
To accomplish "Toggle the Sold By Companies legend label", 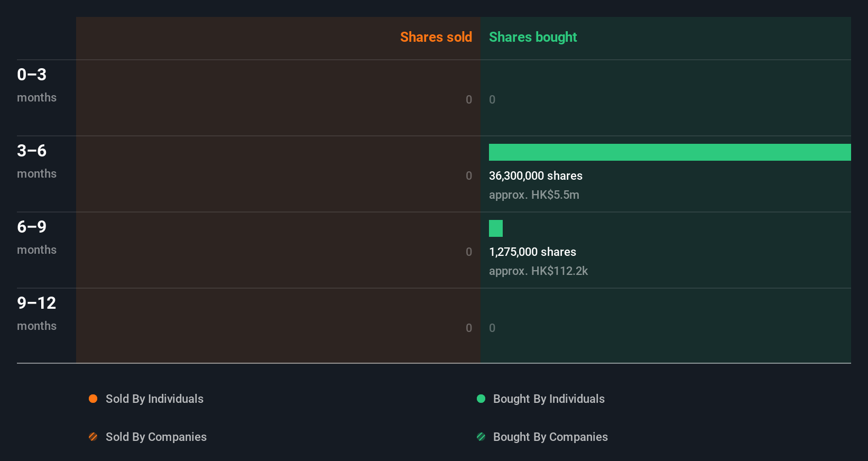I will (156, 437).
